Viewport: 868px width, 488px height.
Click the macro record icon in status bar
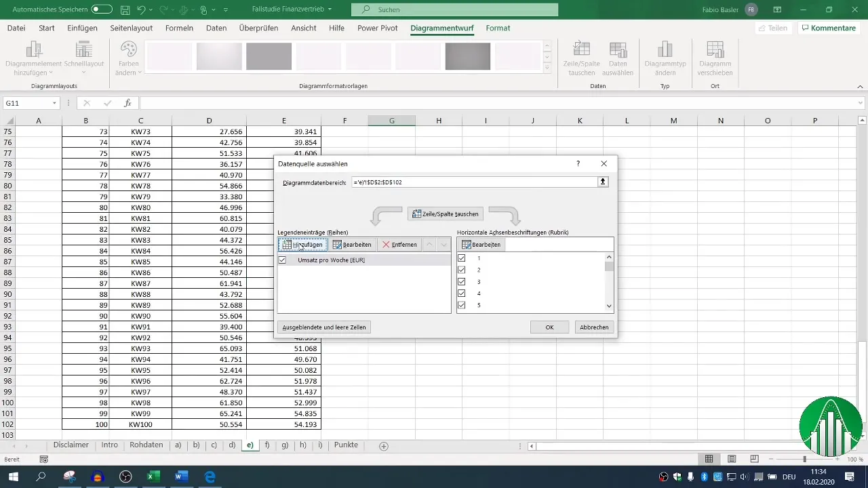click(44, 460)
